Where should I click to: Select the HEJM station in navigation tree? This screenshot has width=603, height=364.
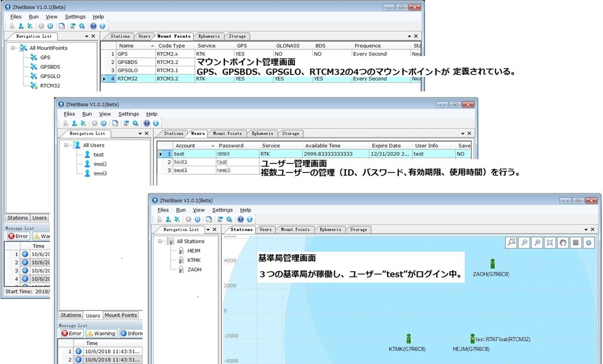(194, 251)
